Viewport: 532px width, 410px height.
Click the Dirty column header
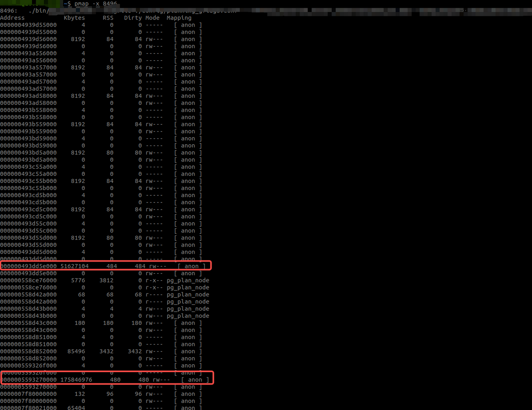(x=133, y=18)
